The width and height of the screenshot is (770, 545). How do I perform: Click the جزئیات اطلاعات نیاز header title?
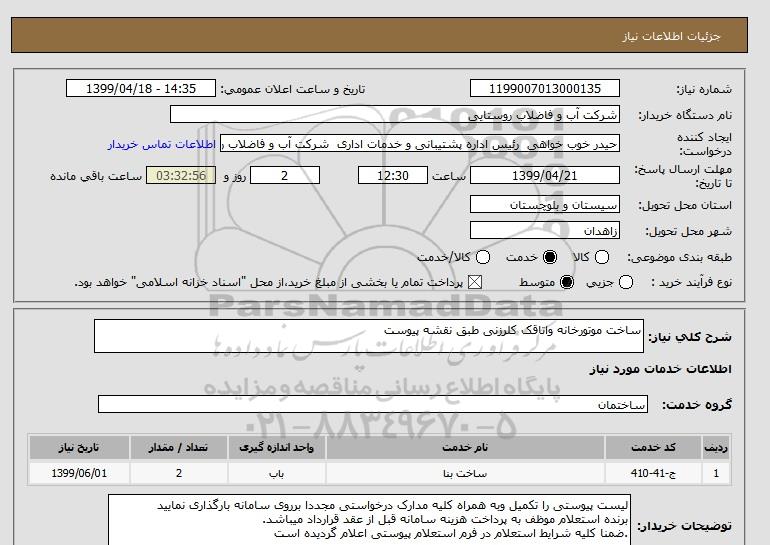[671, 36]
